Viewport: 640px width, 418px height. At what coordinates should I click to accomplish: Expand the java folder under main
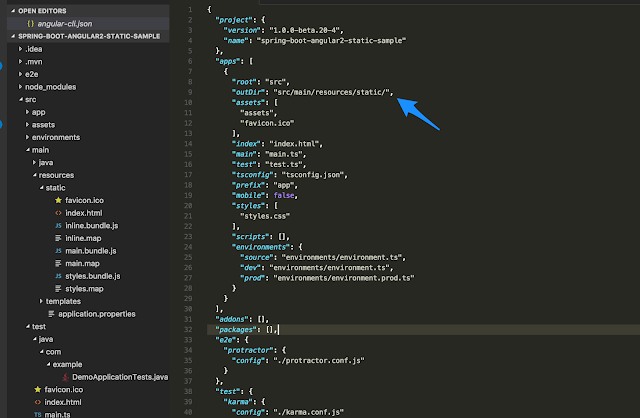click(34, 162)
